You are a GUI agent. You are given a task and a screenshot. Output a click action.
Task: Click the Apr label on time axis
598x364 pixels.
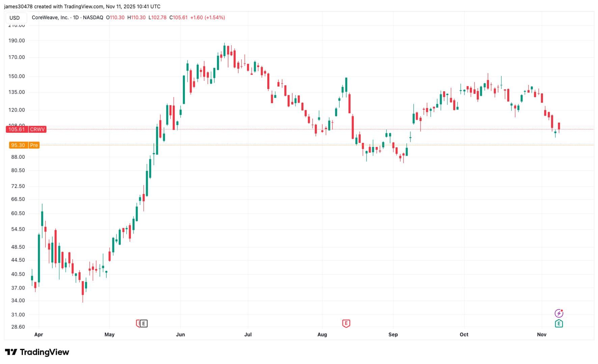(39, 334)
